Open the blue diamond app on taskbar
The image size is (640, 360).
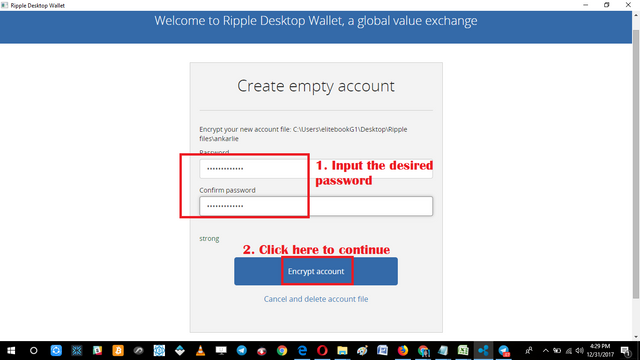(180, 351)
